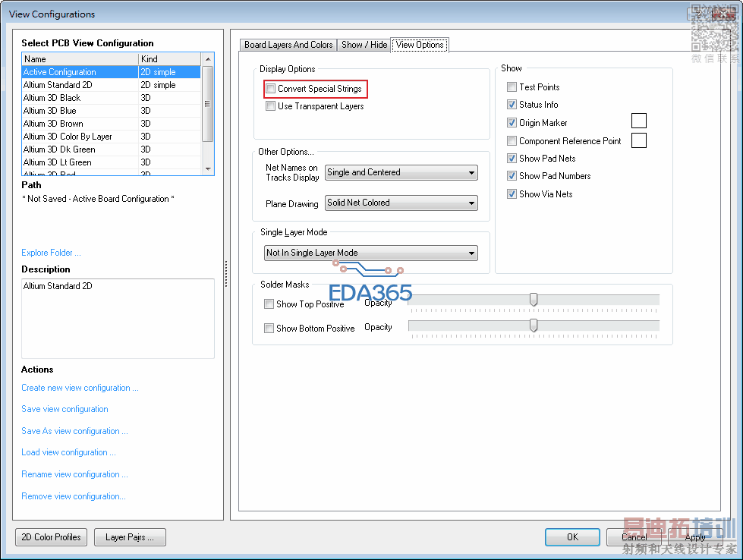
Task: Select Altium 3D Black configuration
Action: coord(112,98)
